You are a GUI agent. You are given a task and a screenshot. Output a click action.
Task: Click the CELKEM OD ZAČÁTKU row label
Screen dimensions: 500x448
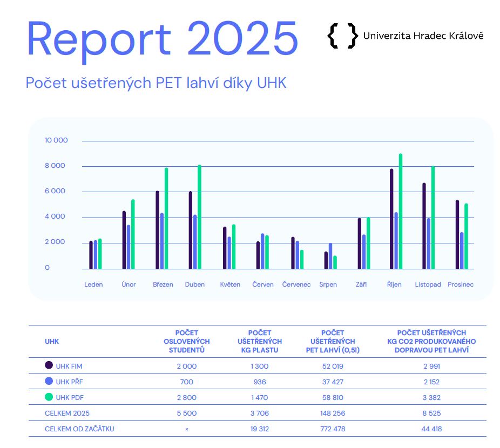pos(79,429)
